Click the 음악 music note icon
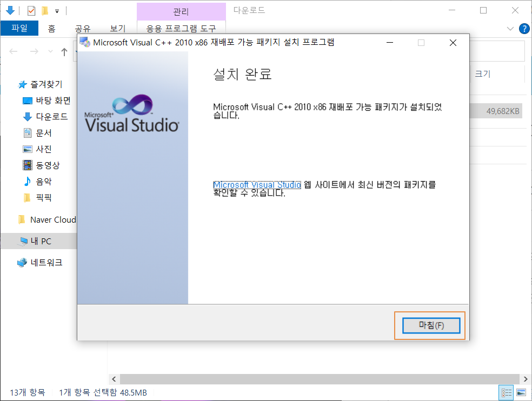 pyautogui.click(x=28, y=182)
